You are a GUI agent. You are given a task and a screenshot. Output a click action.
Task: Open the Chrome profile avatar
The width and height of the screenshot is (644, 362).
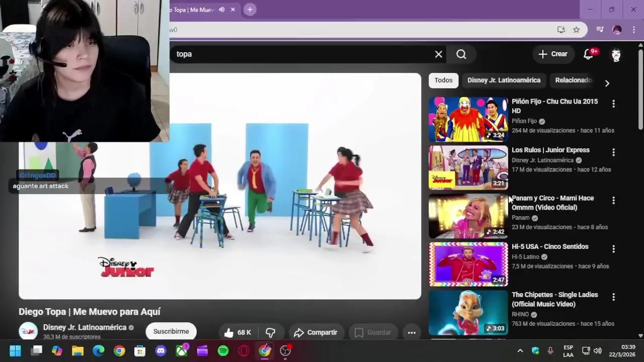[x=617, y=30]
